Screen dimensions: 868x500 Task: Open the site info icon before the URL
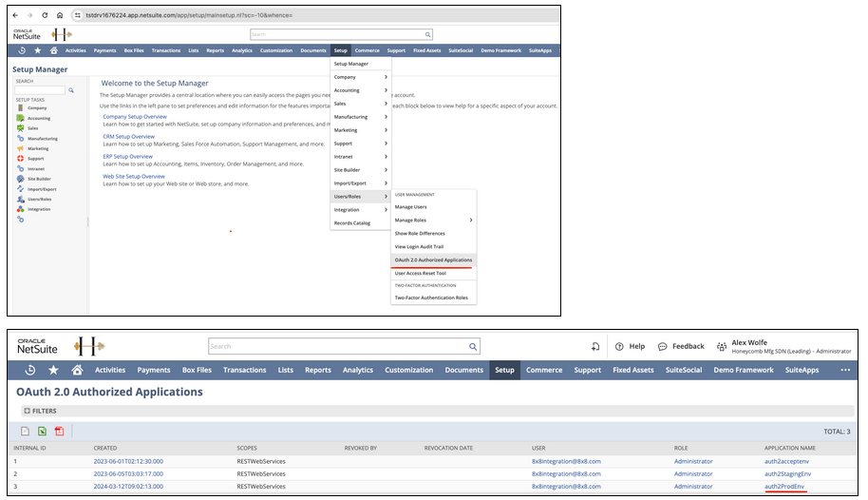78,15
